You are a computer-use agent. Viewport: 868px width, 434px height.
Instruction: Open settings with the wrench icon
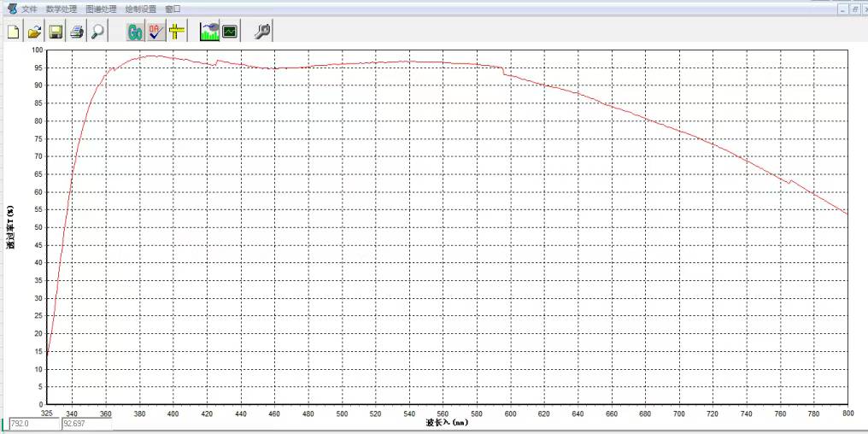[x=262, y=32]
